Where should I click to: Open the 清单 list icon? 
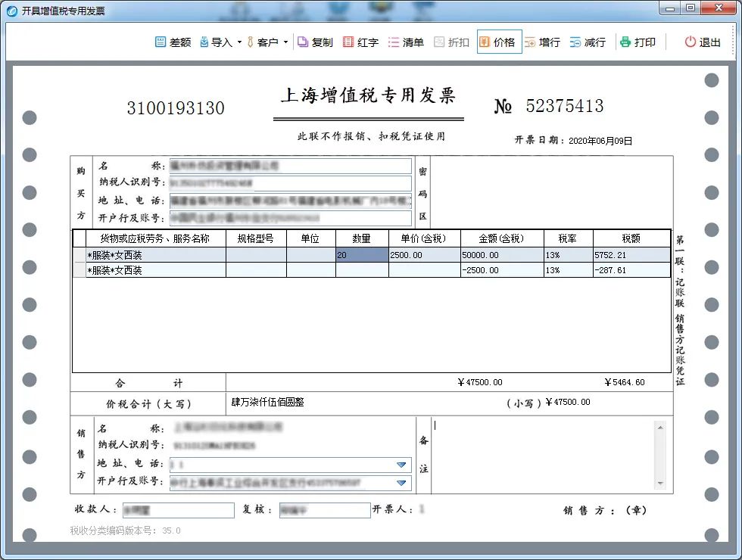coord(394,42)
